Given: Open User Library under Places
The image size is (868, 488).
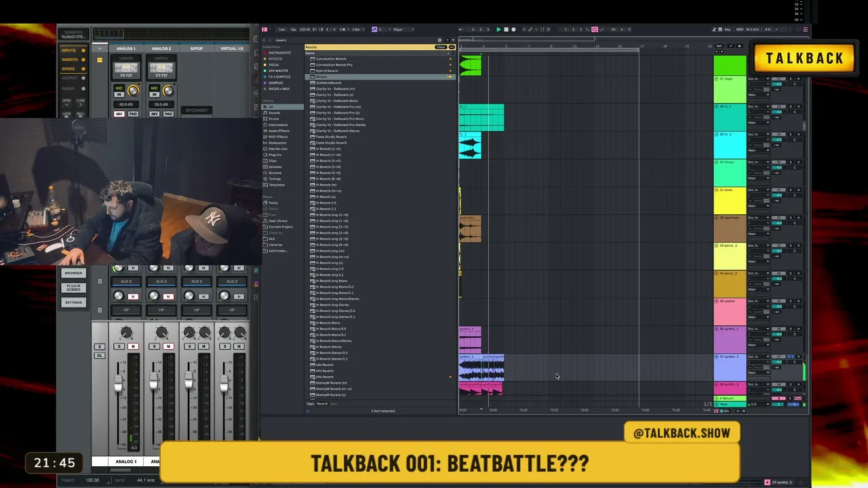Looking at the screenshot, I should (278, 221).
